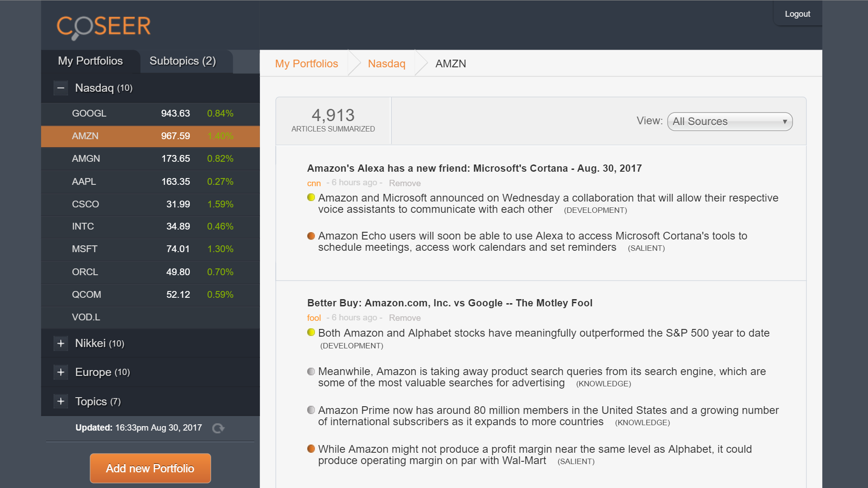Expand the Topics group
Screen dimensions: 868x488
point(61,401)
